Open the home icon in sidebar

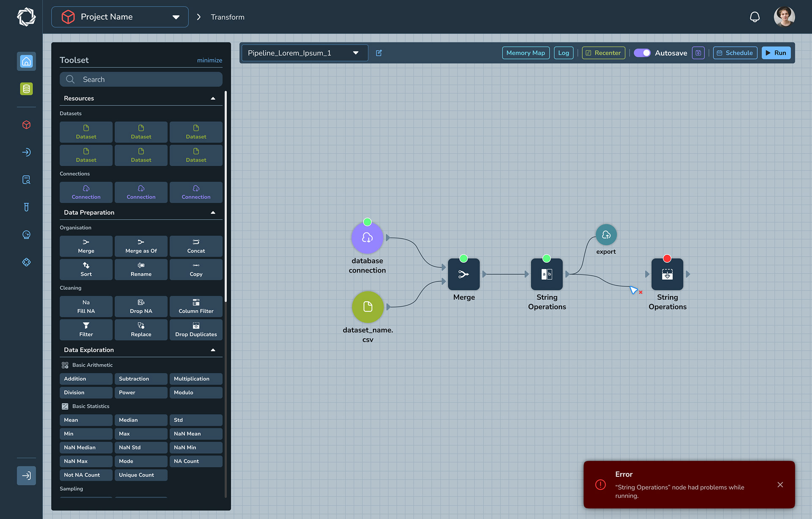tap(26, 61)
